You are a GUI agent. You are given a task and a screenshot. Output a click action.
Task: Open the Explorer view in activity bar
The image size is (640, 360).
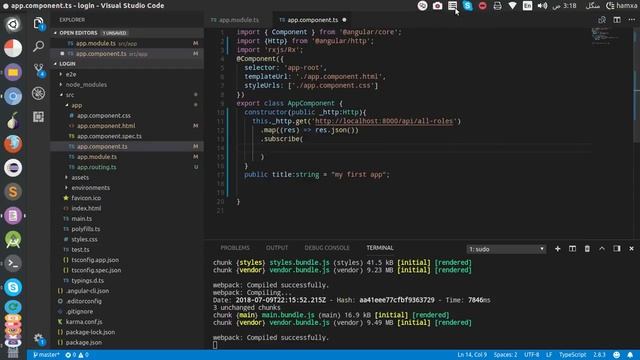(38, 23)
